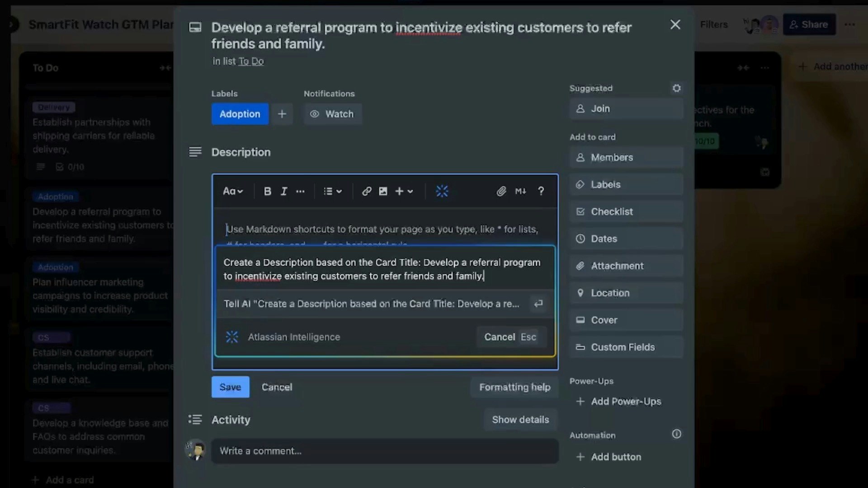Screen dimensions: 868x488
Task: Submit AI prompt with enter arrow icon
Action: pos(538,304)
